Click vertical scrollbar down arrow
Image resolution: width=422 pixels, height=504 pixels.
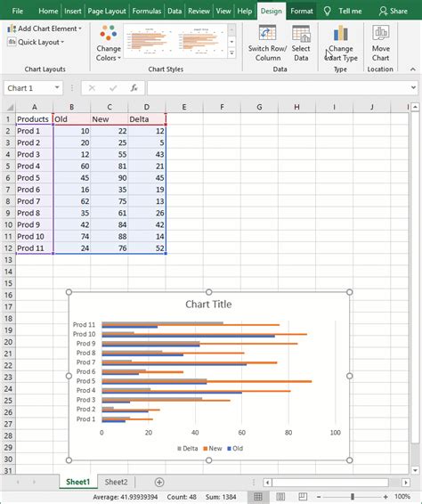tap(415, 470)
